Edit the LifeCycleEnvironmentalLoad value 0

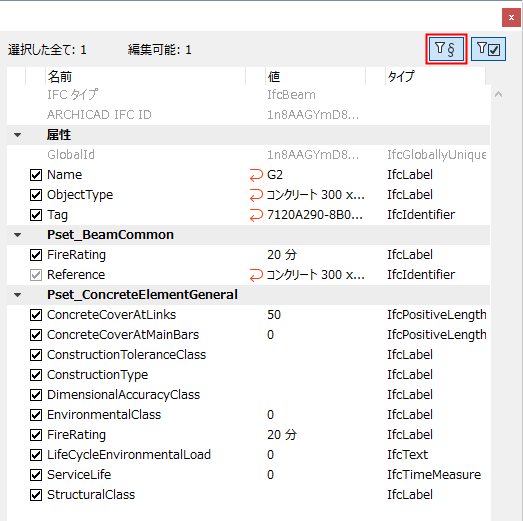click(x=271, y=455)
